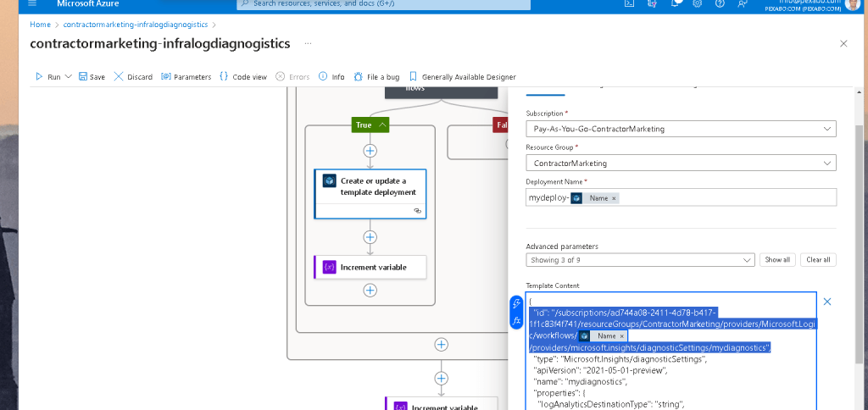Click Generally Available Designer
This screenshot has height=410, width=868.
(462, 77)
